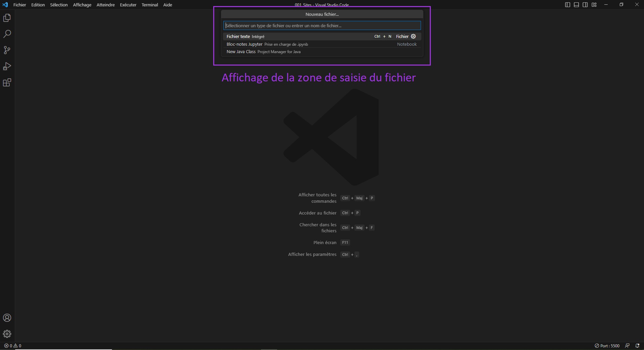Focus the file name input field
This screenshot has height=350, width=644.
(322, 26)
